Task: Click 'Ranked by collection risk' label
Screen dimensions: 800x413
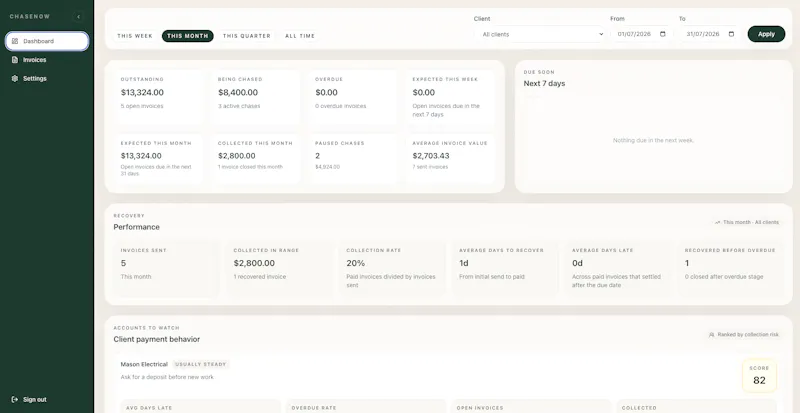Action: click(x=748, y=335)
